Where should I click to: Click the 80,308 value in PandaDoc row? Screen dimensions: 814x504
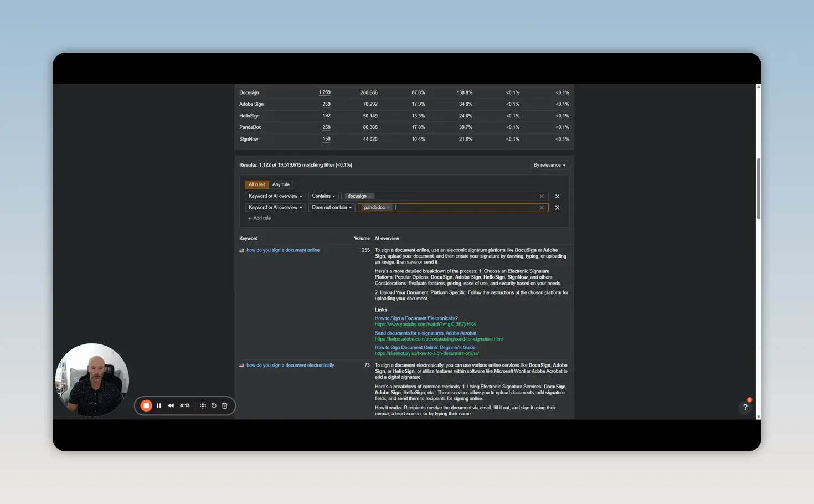tap(370, 127)
